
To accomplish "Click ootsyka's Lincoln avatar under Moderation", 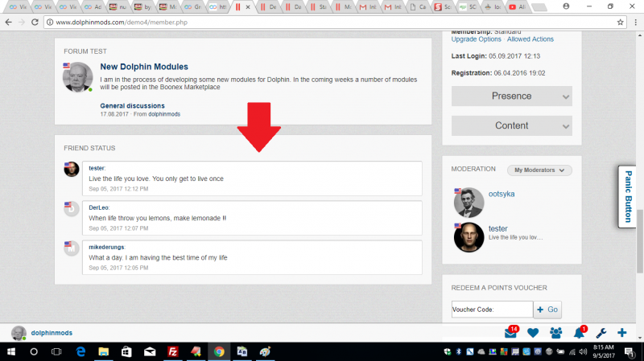I will tap(469, 203).
